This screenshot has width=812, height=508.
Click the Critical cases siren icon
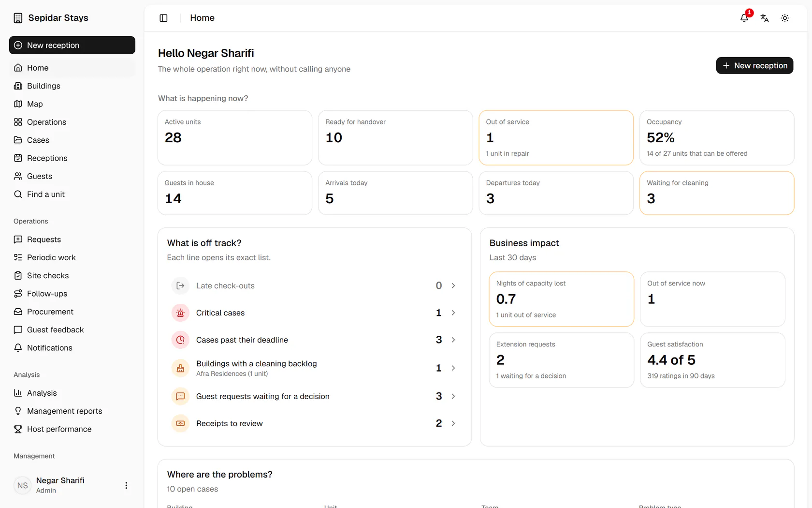click(180, 313)
